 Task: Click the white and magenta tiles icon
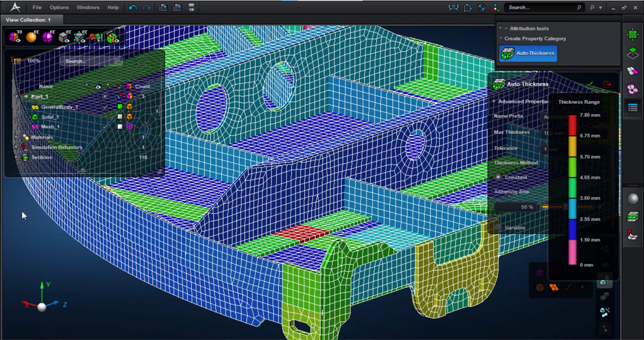point(632,71)
